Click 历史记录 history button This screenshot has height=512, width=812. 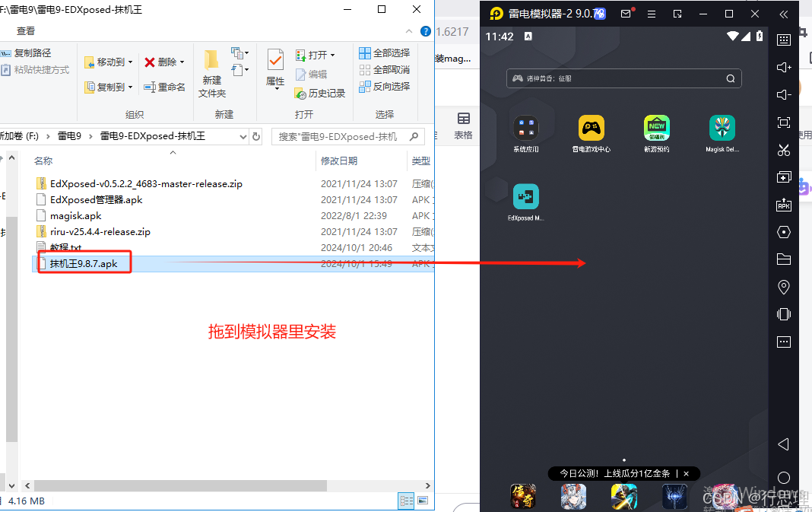(x=319, y=94)
